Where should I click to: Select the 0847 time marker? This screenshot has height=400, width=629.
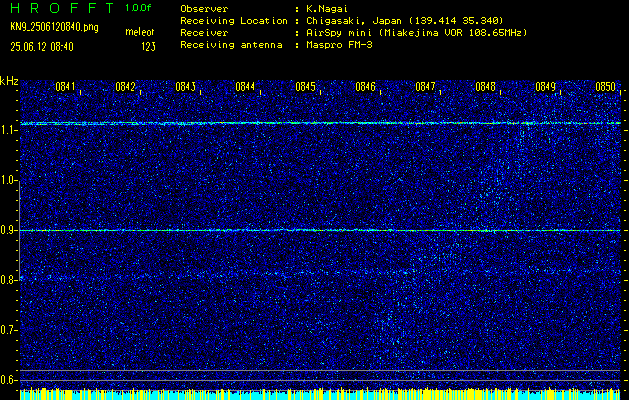coord(425,87)
